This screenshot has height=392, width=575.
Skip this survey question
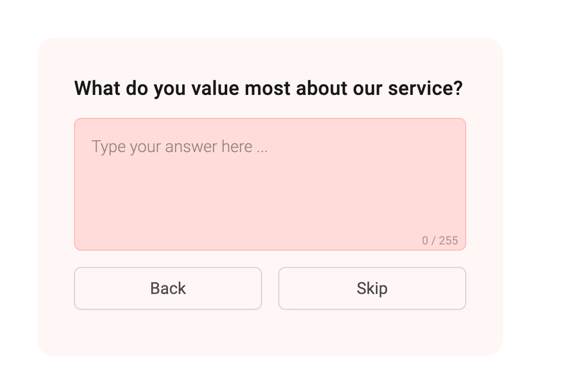tap(372, 288)
